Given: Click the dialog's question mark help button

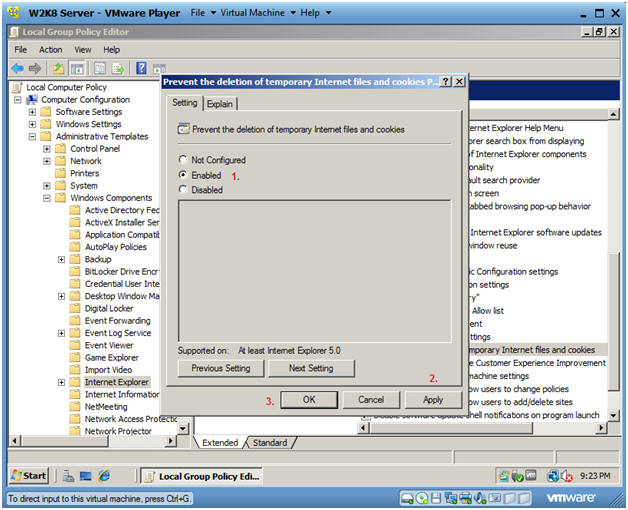Looking at the screenshot, I should [445, 82].
